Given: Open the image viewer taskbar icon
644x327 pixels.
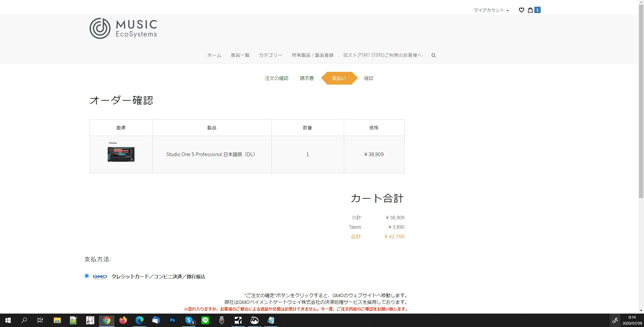Looking at the screenshot, I should coord(255,320).
